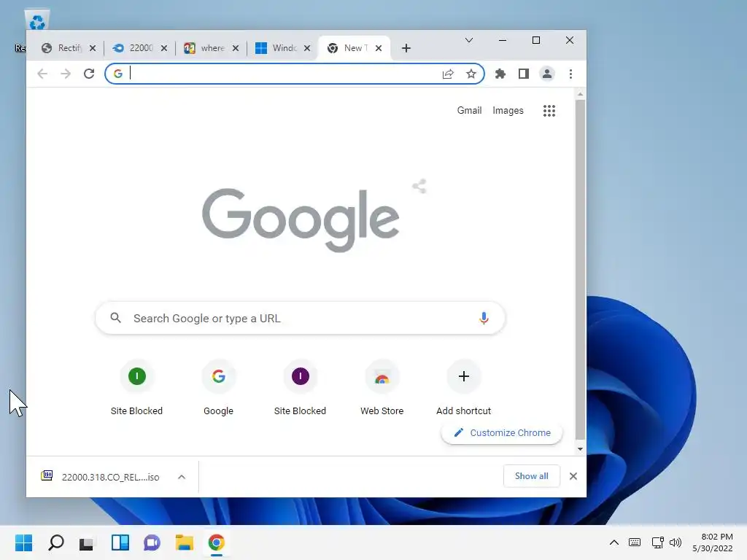Click the forward navigation arrow
This screenshot has width=747, height=560.
(66, 74)
